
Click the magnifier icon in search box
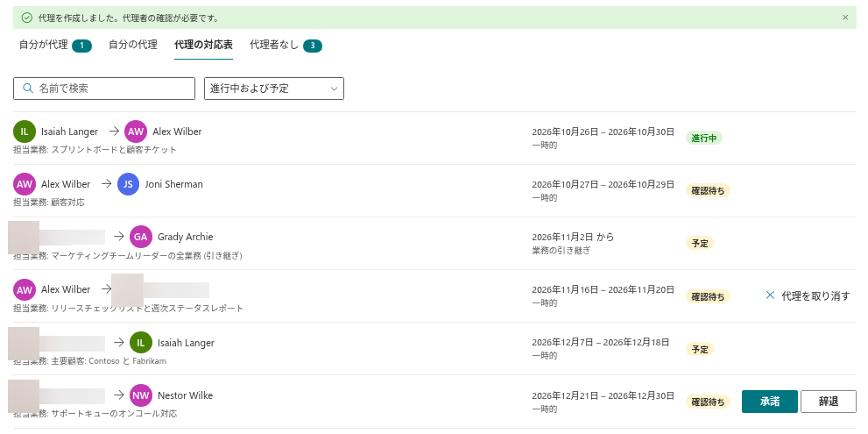28,89
